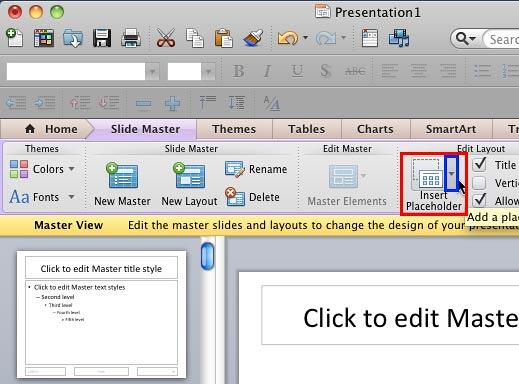Image resolution: width=519 pixels, height=384 pixels.
Task: Switch to the Home tab
Action: [51, 129]
